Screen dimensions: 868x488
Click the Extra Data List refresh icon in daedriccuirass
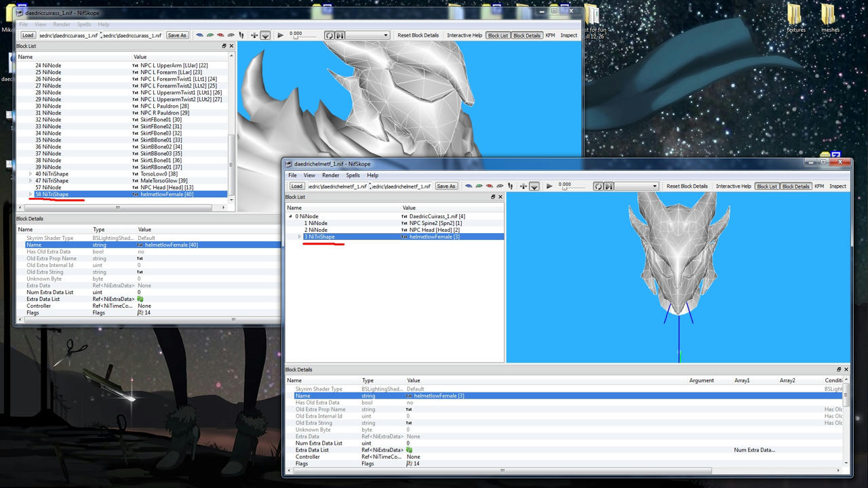pyautogui.click(x=140, y=299)
